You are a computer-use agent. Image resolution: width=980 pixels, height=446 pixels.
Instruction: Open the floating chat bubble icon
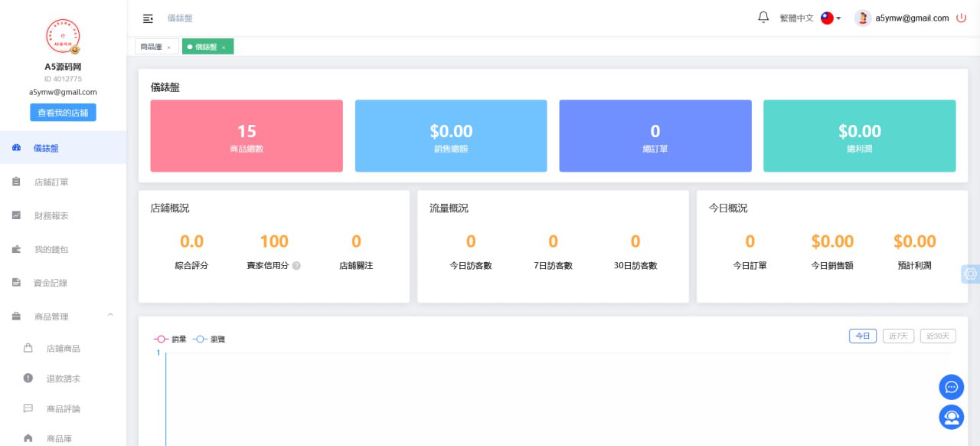click(x=951, y=387)
